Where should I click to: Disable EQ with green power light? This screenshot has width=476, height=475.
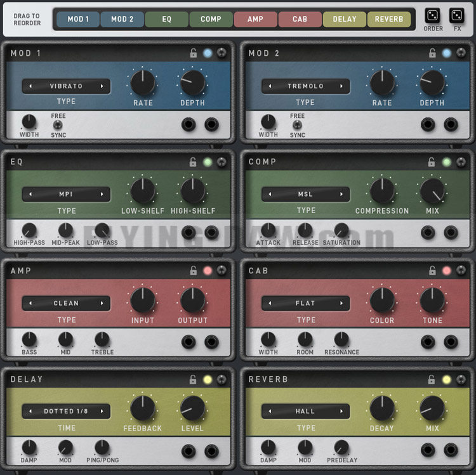point(208,162)
